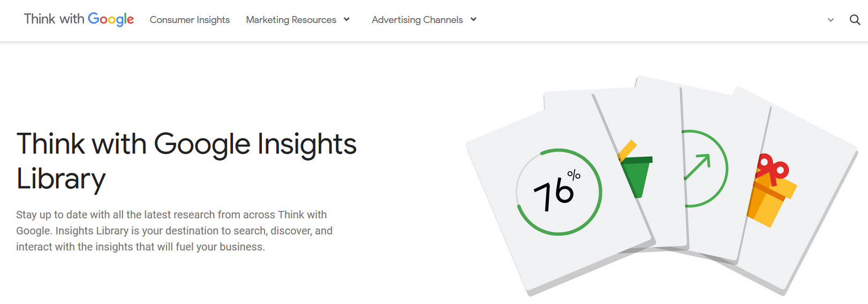Click the "Stay up to date" description paragraph

(x=175, y=231)
